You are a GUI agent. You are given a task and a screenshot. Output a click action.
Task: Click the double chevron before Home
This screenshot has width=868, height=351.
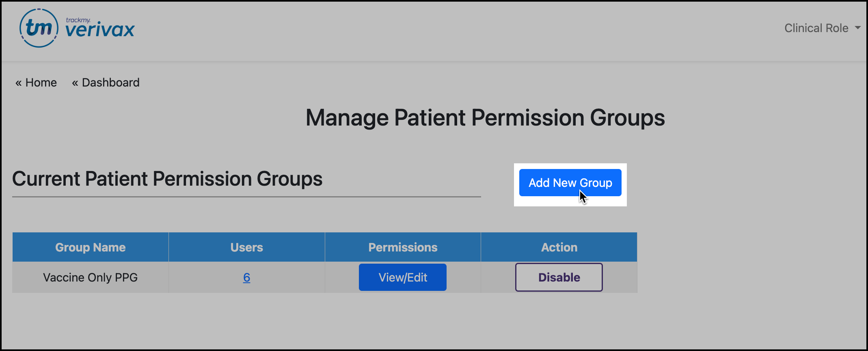tap(18, 83)
